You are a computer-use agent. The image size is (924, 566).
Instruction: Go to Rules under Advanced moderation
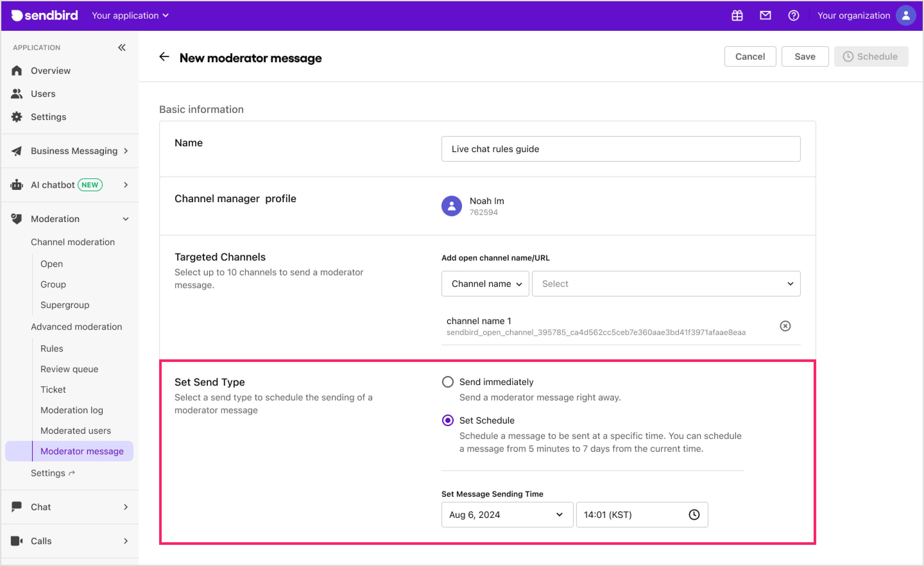tap(52, 348)
